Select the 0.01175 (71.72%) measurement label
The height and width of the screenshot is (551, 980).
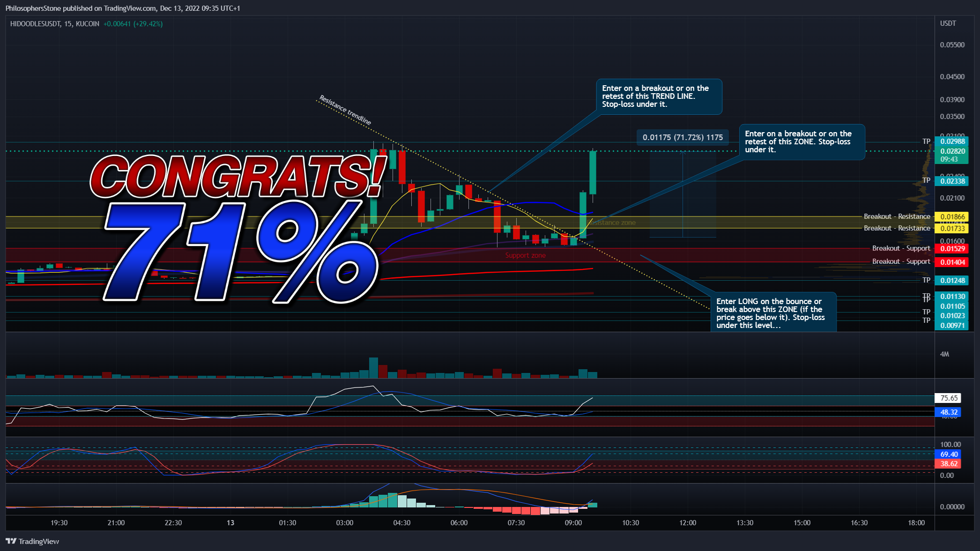[683, 137]
